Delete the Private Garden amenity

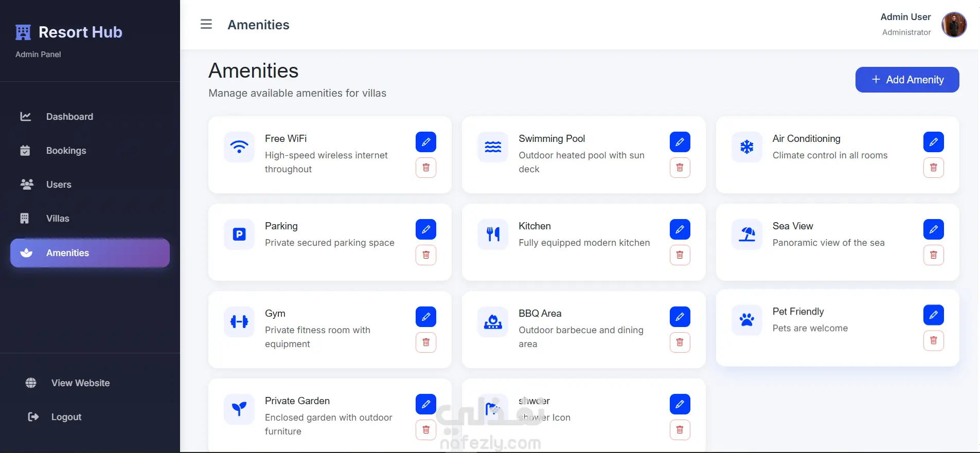(x=426, y=430)
